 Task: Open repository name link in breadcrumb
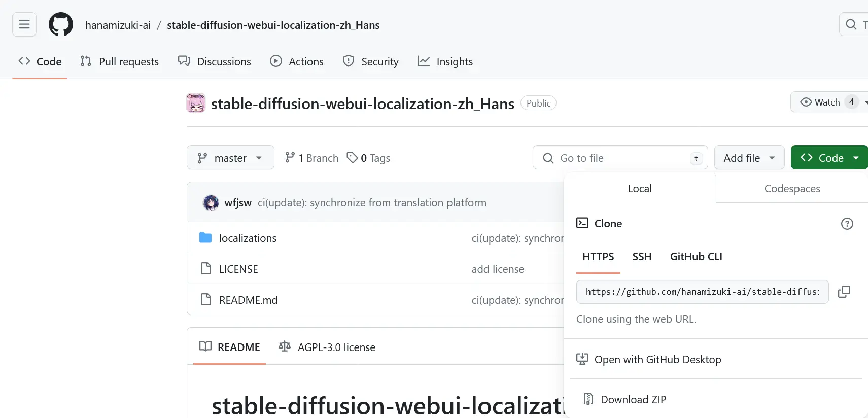(273, 25)
